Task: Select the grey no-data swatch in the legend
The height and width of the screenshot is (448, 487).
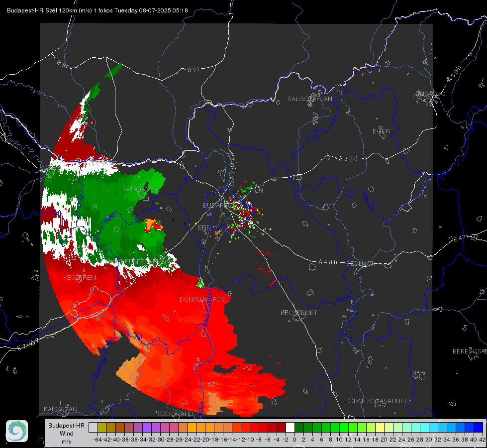Action: 93,428
